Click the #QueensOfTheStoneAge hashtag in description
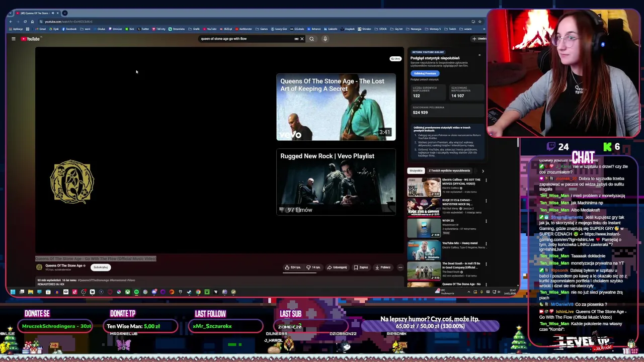This screenshot has height=362, width=644. [x=93, y=280]
